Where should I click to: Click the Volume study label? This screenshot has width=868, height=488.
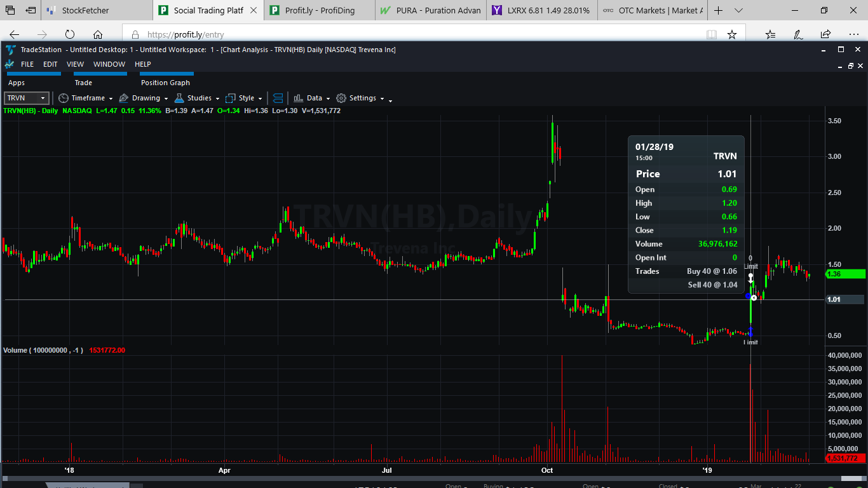(x=42, y=350)
